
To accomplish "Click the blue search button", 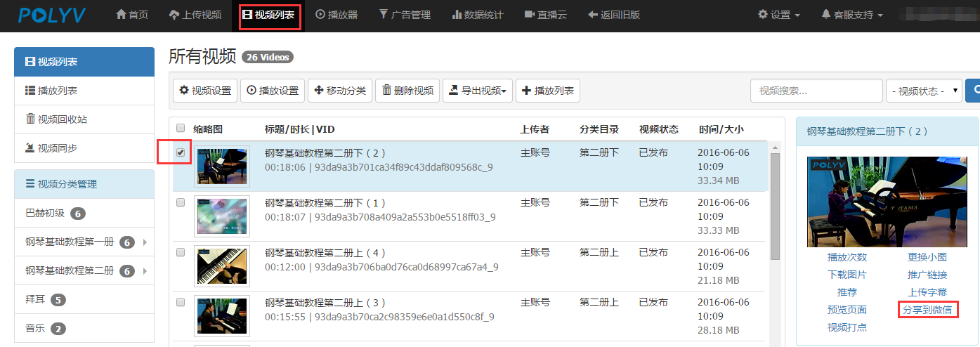I will [x=973, y=91].
